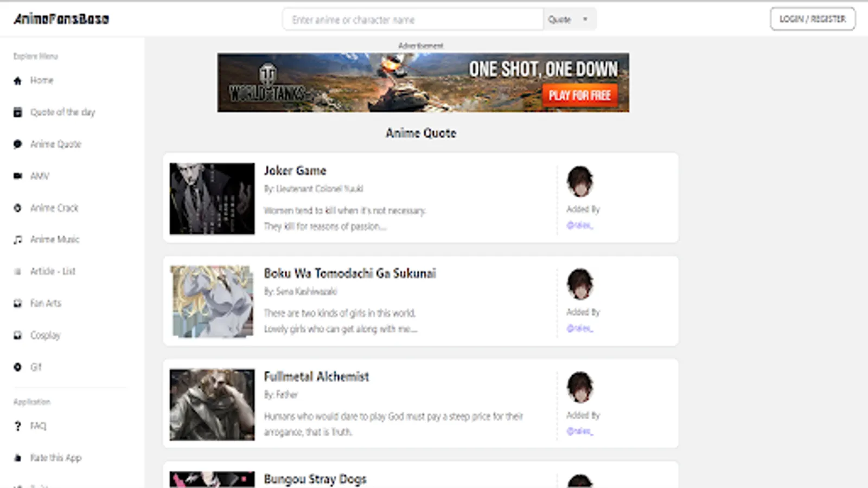The image size is (868, 488).
Task: Open the Anime Music section
Action: [55, 240]
